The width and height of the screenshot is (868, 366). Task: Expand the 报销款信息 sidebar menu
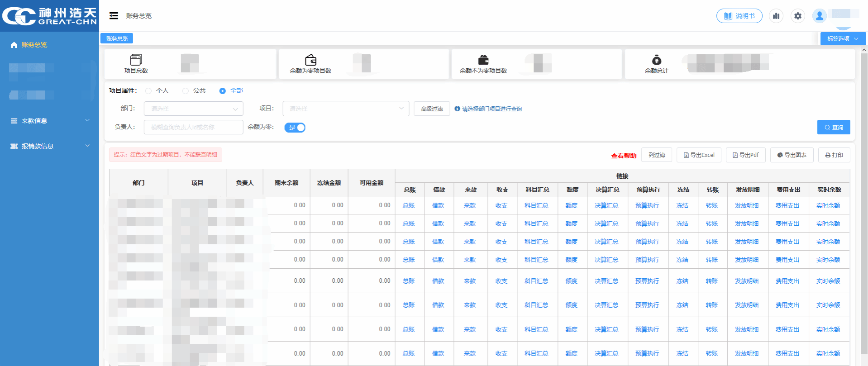[49, 146]
